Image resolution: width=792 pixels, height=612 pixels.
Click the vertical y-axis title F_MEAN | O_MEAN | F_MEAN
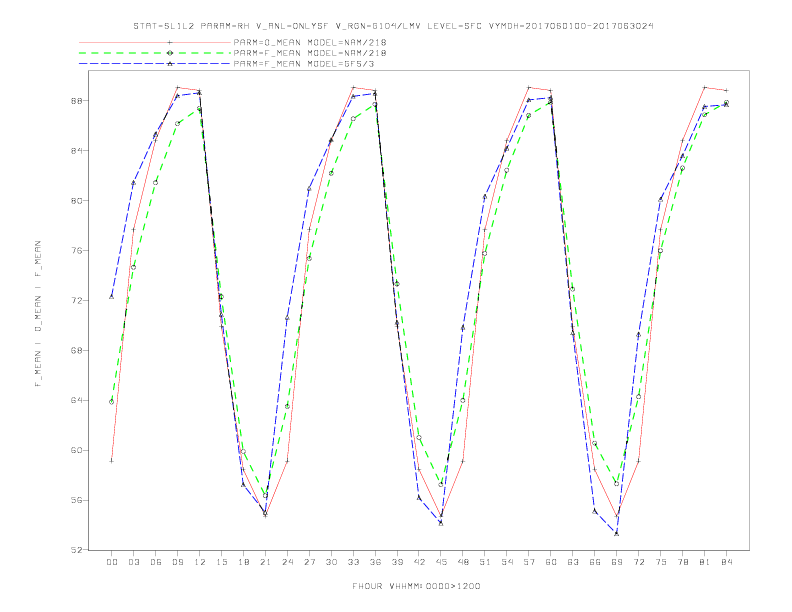(x=38, y=314)
